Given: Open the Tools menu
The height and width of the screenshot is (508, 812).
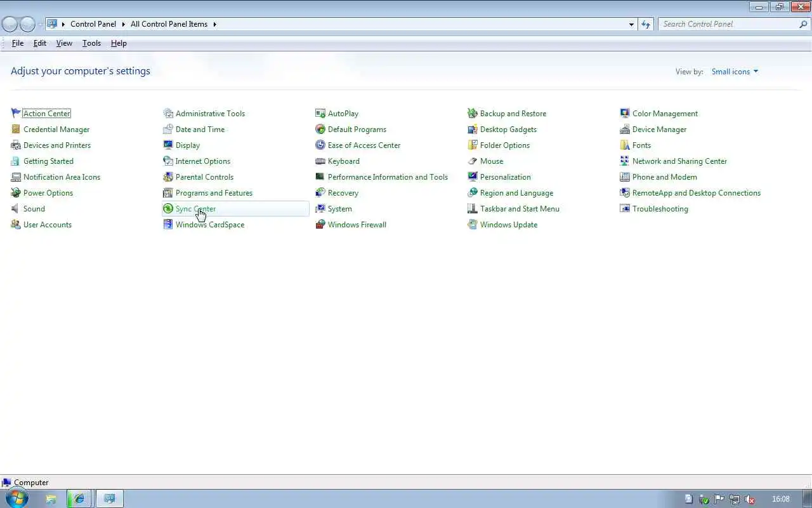Looking at the screenshot, I should [x=91, y=43].
